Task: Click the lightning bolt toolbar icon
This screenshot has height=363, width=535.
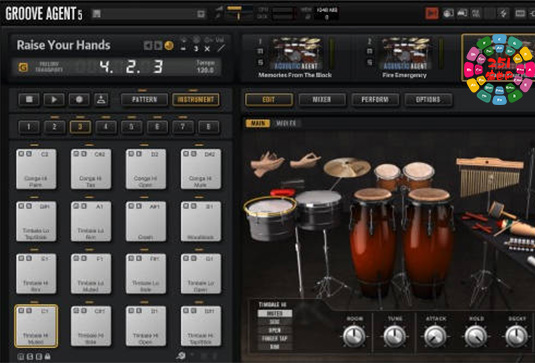Action: coord(503,13)
